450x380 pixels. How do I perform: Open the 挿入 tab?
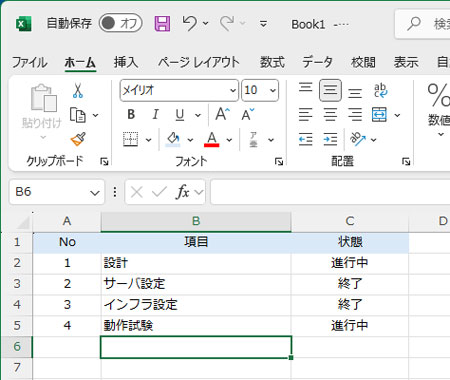tap(126, 62)
